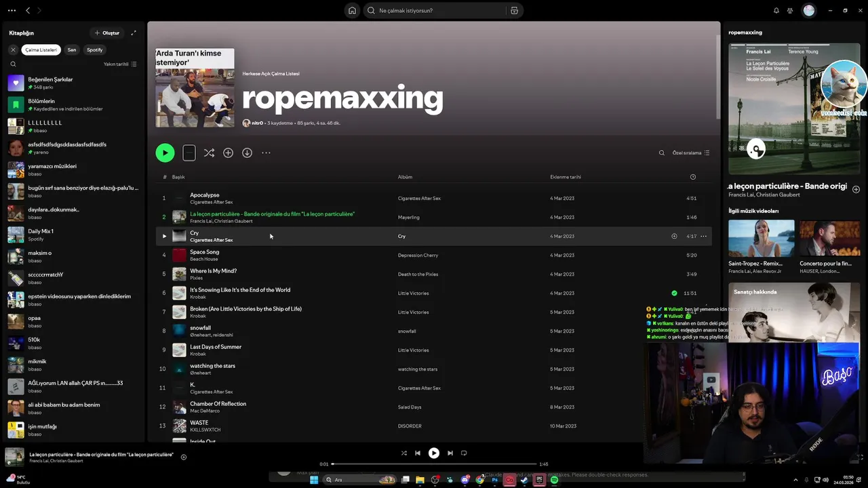Click the Albüm column header
This screenshot has width=868, height=488.
click(x=405, y=177)
